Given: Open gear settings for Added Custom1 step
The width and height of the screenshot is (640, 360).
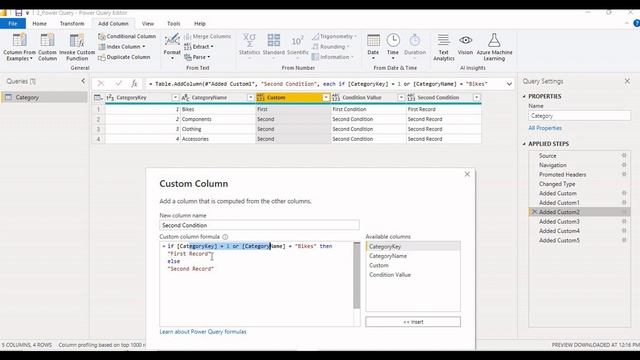Looking at the screenshot, I should coord(624,202).
